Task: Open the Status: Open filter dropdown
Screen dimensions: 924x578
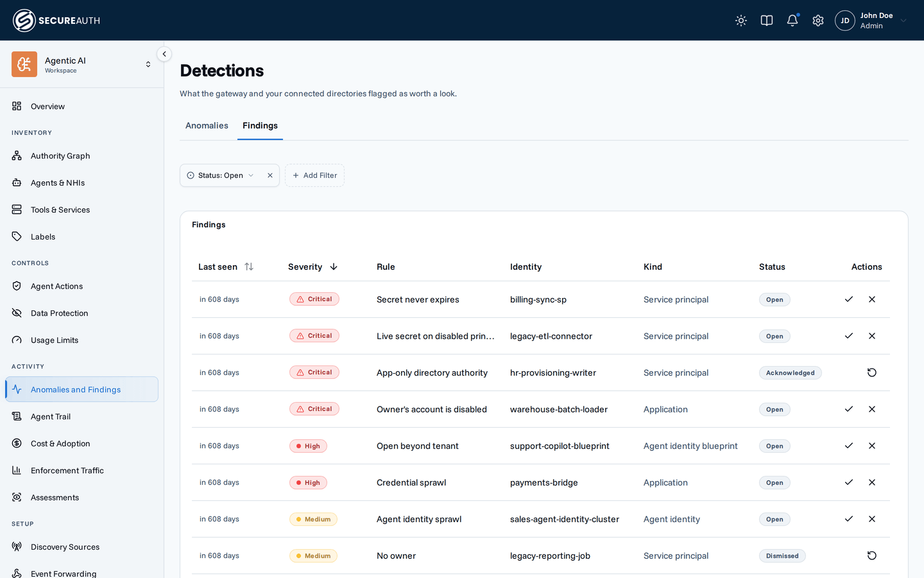Action: coord(221,175)
